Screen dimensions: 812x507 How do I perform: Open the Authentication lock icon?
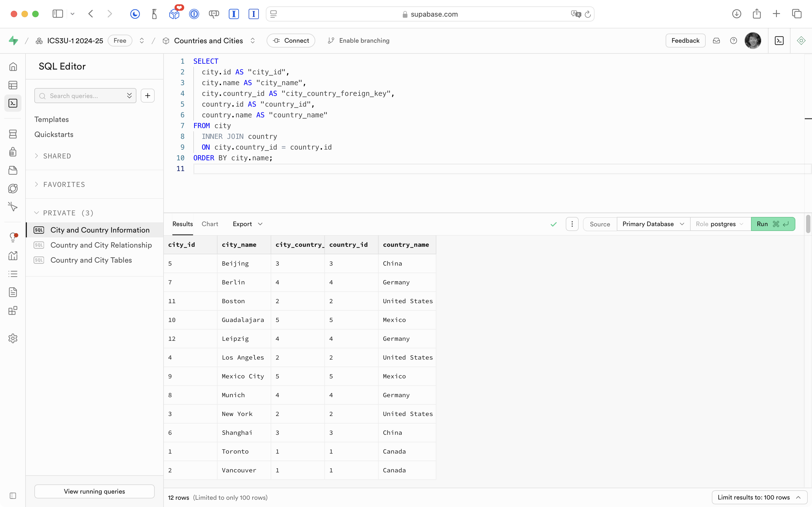click(x=13, y=152)
